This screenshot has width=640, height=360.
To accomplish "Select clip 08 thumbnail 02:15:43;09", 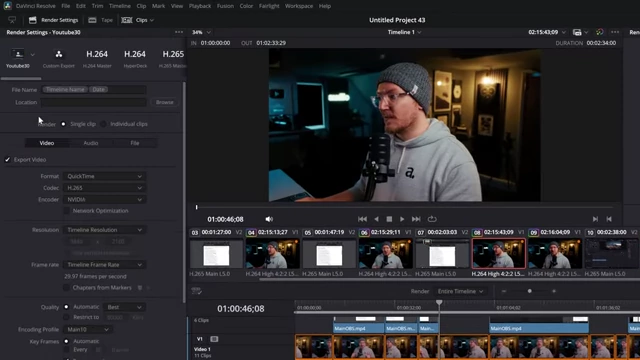I will point(499,253).
